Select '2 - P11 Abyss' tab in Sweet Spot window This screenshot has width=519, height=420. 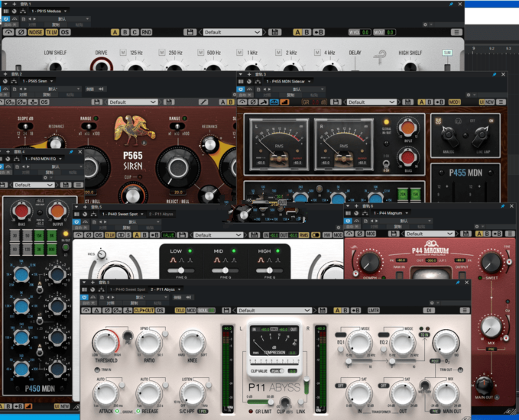161,214
